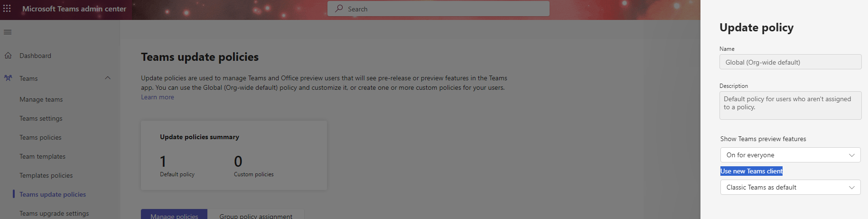Click the highlighted Use new Teams client label
The width and height of the screenshot is (868, 219).
[751, 171]
